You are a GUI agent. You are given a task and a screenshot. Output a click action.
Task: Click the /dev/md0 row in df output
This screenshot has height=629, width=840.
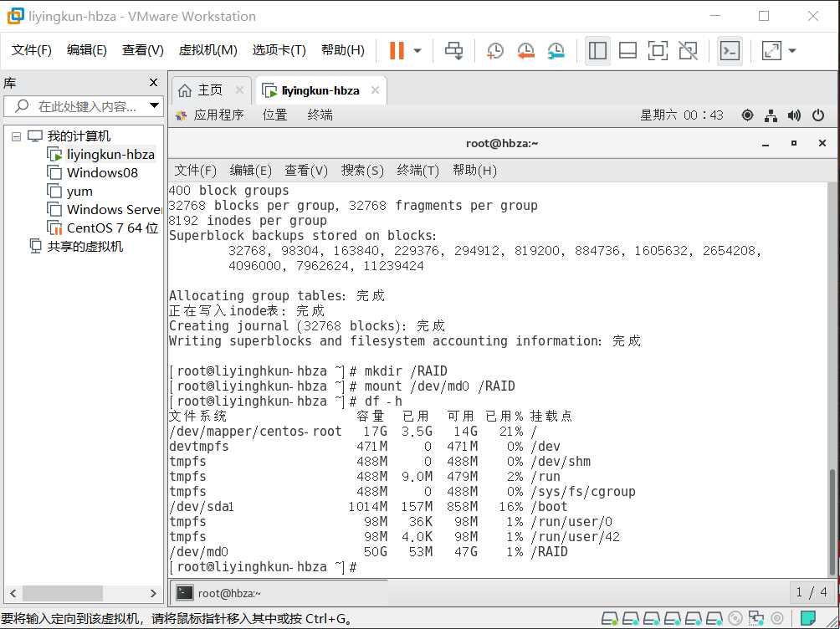pos(368,552)
